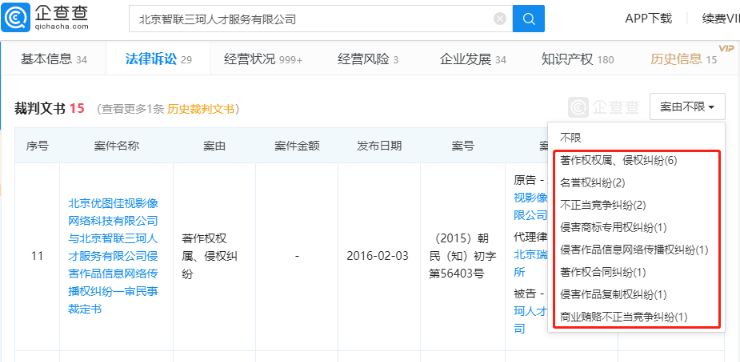740x362 pixels.
Task: Focus the company name search field
Action: pos(321,19)
